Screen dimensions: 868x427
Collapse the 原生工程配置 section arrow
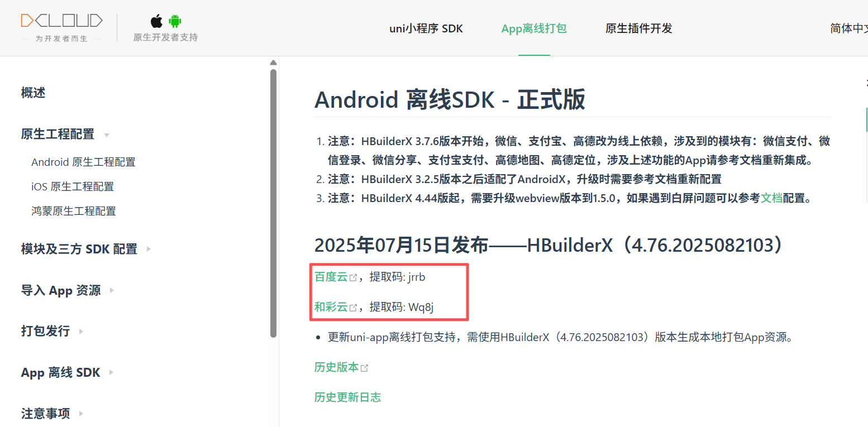coord(107,135)
